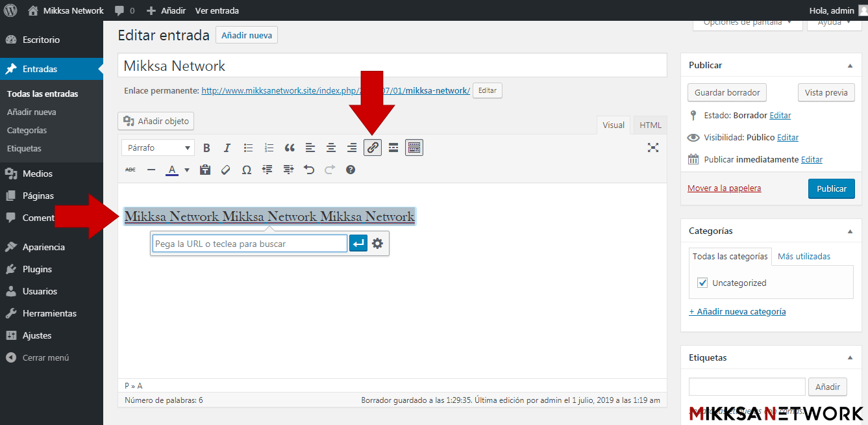Collapse the Publicar panel
The image size is (868, 425).
[850, 66]
